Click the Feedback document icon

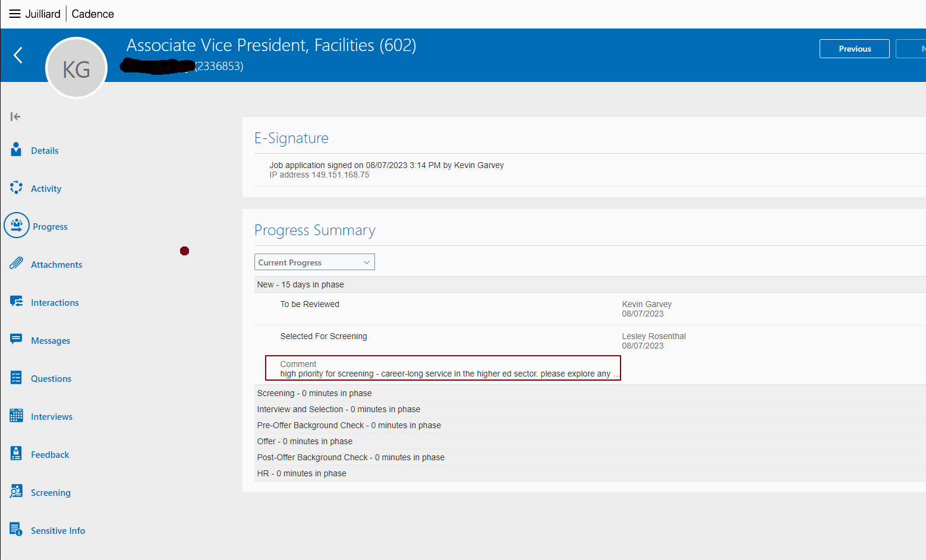click(16, 453)
